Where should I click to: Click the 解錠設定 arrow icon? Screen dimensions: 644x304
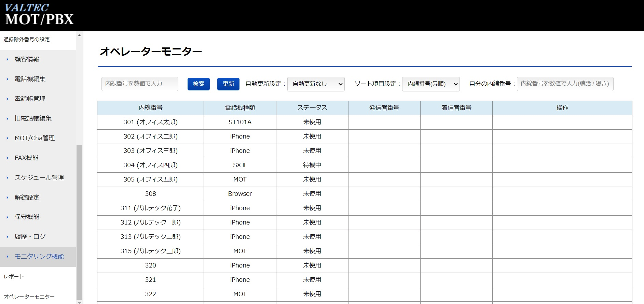click(8, 198)
